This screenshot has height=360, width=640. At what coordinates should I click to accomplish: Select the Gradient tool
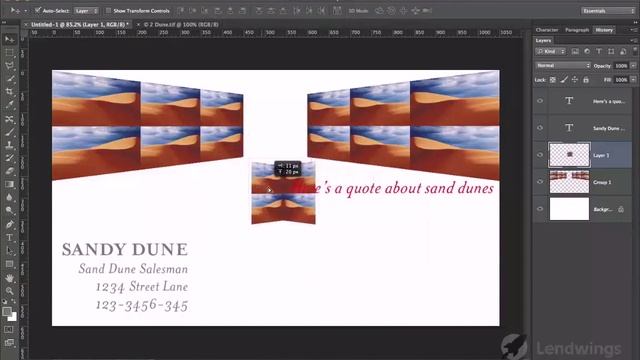9,184
